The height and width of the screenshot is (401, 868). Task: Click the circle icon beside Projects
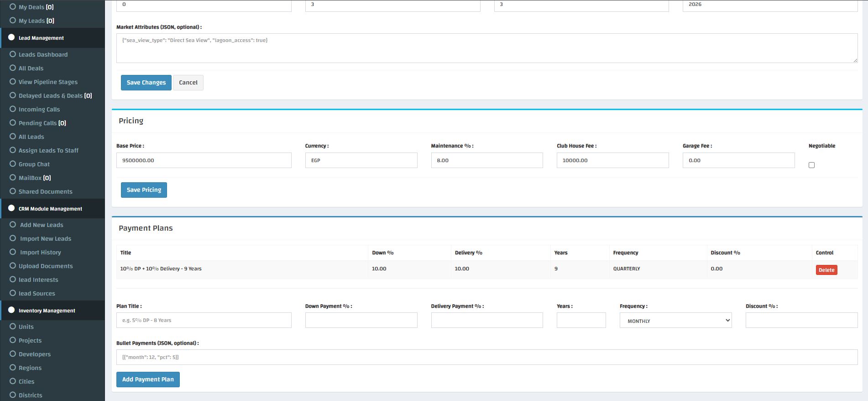13,340
